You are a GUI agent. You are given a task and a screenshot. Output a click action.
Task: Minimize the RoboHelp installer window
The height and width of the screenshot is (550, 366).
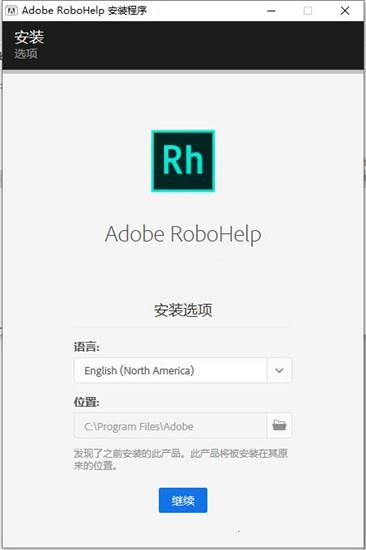point(271,11)
